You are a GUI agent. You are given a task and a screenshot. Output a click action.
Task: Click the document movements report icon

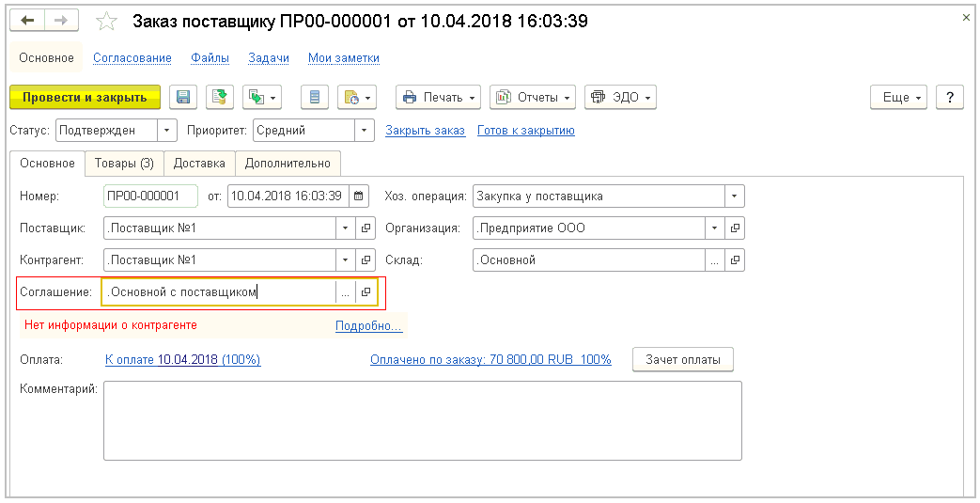coord(315,97)
